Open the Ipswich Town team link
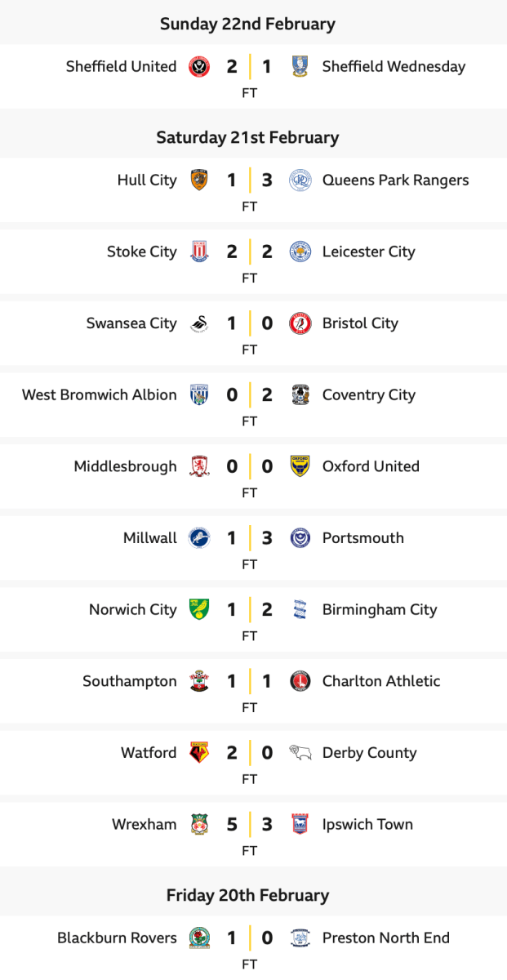Image resolution: width=507 pixels, height=980 pixels. click(x=367, y=825)
